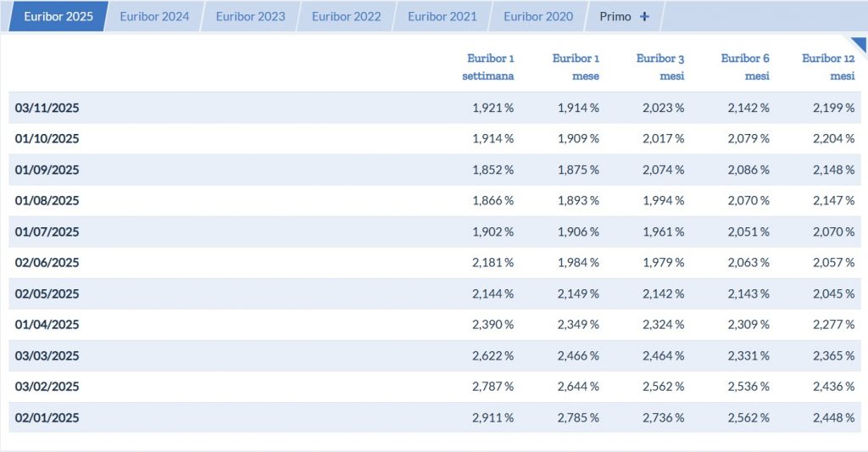The image size is (868, 452).
Task: Click the Euribor 1 settimana column header
Action: click(488, 67)
